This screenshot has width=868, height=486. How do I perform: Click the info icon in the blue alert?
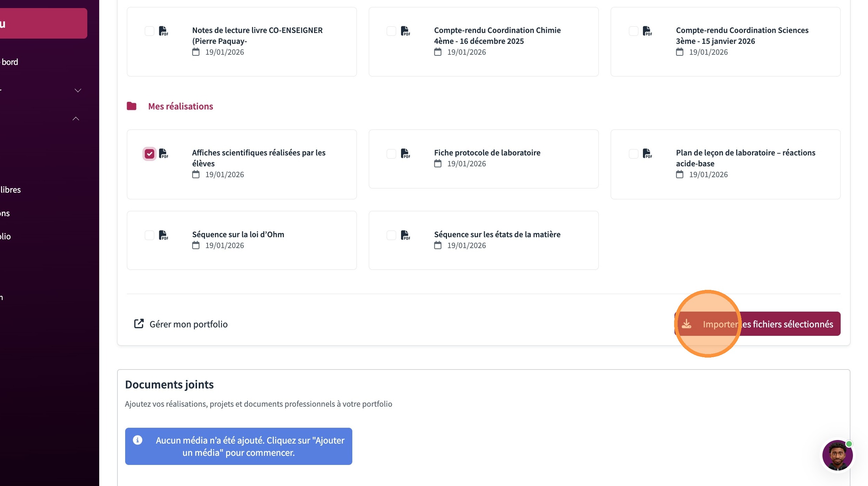137,440
